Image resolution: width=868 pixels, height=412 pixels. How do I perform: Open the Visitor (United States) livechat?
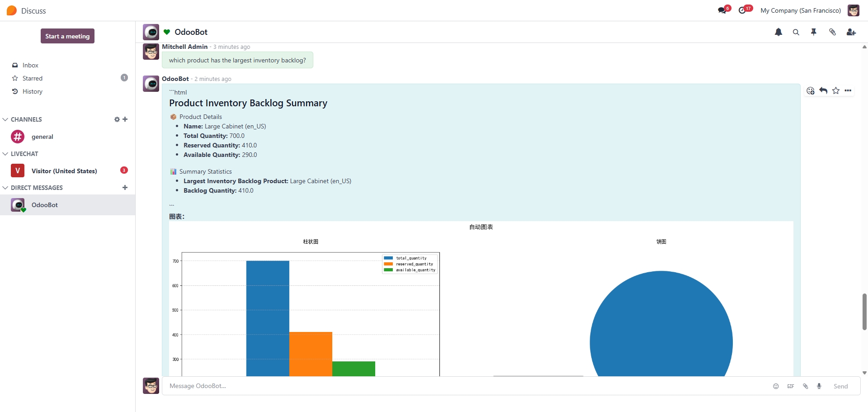[x=68, y=171]
